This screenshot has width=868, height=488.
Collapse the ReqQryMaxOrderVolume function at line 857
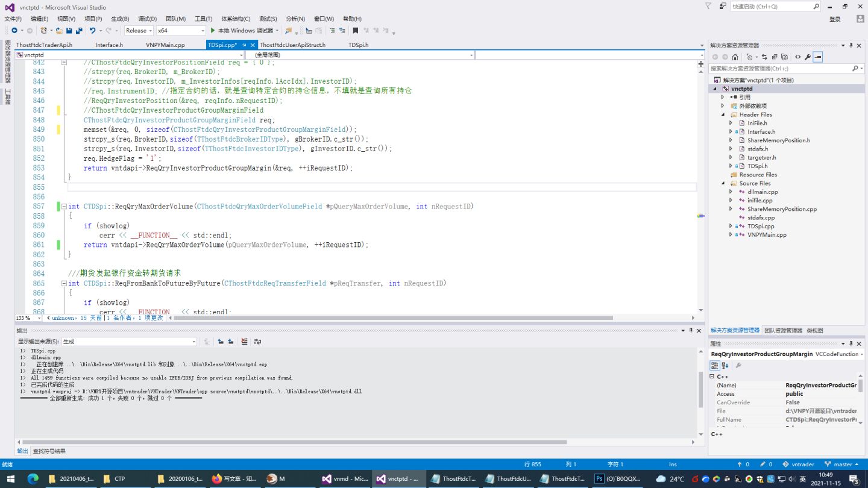tap(64, 207)
